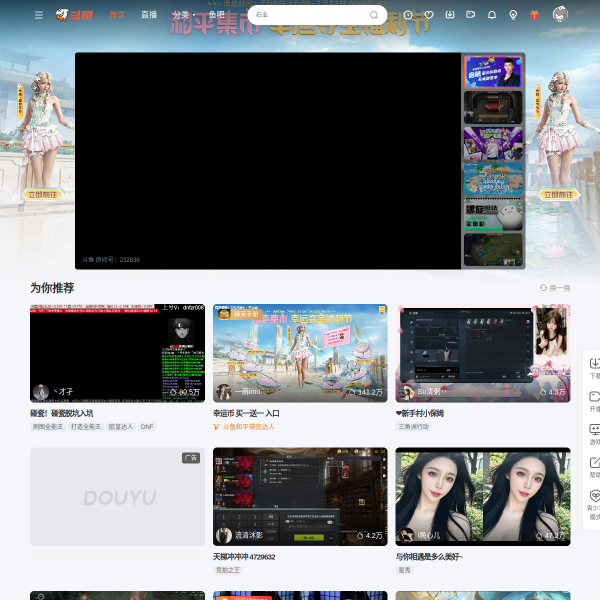Screen dimensions: 600x600
Task: Click the magnifier search icon
Action: point(373,15)
